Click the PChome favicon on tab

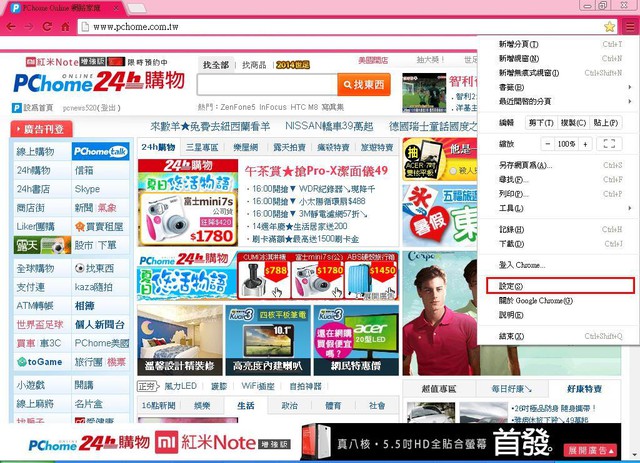point(16,8)
